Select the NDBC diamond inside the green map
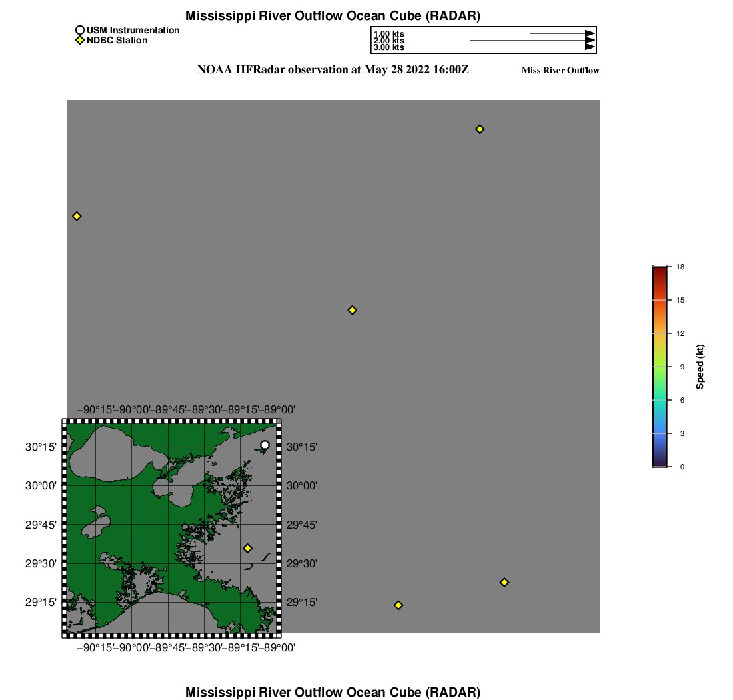Image resolution: width=733 pixels, height=700 pixels. coord(247,548)
